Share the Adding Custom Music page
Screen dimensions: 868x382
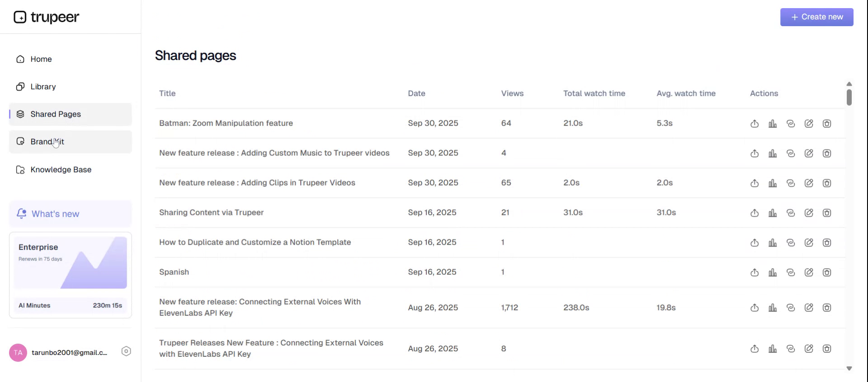pos(755,154)
